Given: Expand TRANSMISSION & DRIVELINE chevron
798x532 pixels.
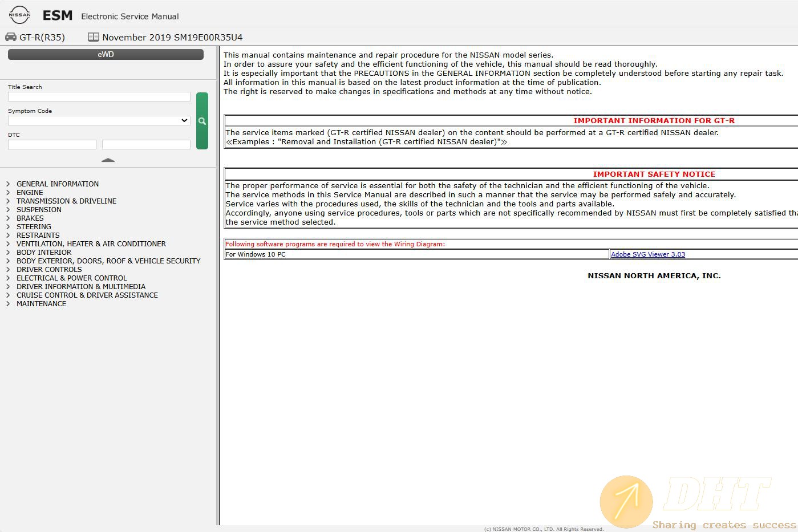Looking at the screenshot, I should pyautogui.click(x=8, y=201).
